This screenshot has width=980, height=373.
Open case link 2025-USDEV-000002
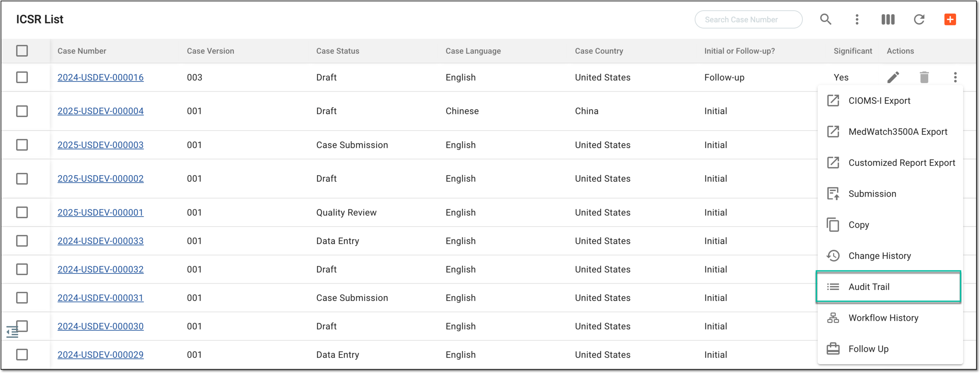pyautogui.click(x=100, y=179)
